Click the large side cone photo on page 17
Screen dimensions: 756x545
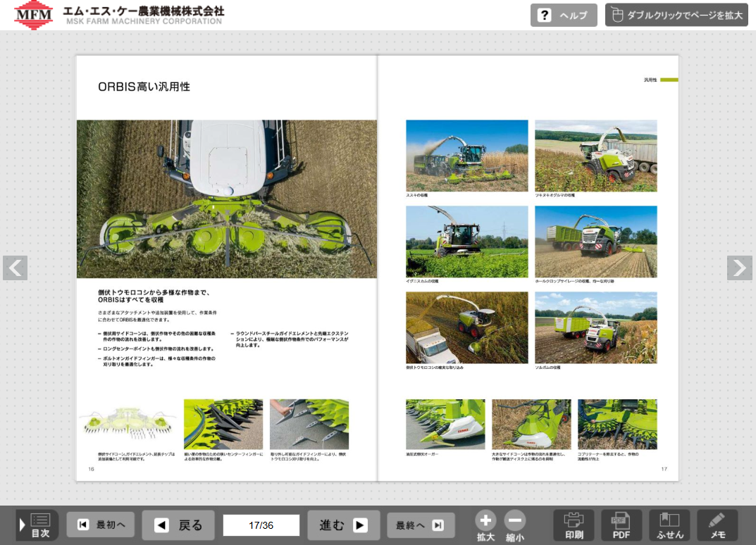531,424
